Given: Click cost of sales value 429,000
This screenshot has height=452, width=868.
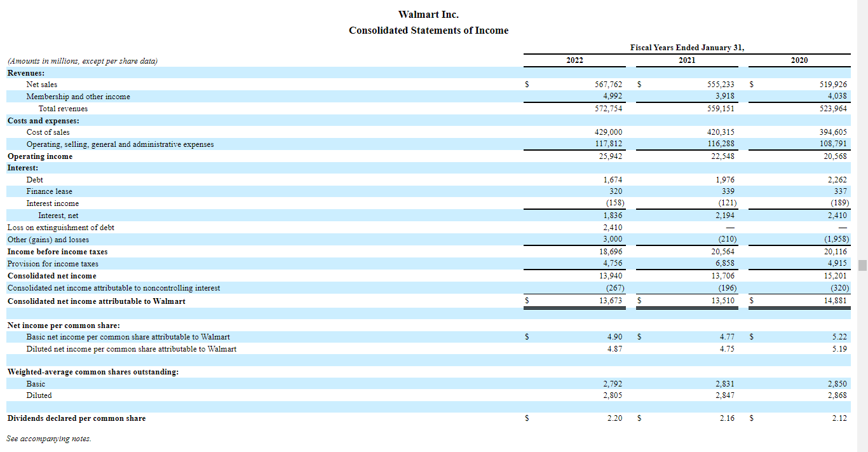Looking at the screenshot, I should point(609,132).
